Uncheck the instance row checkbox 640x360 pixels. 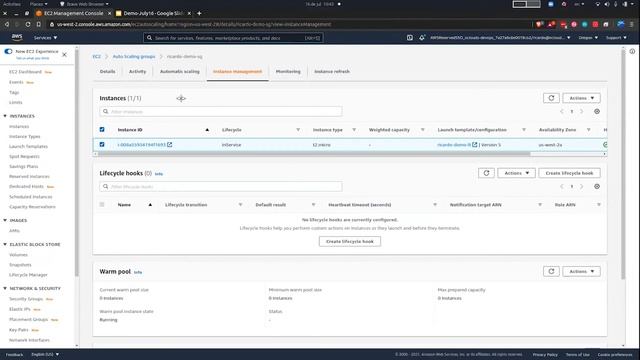tap(102, 144)
